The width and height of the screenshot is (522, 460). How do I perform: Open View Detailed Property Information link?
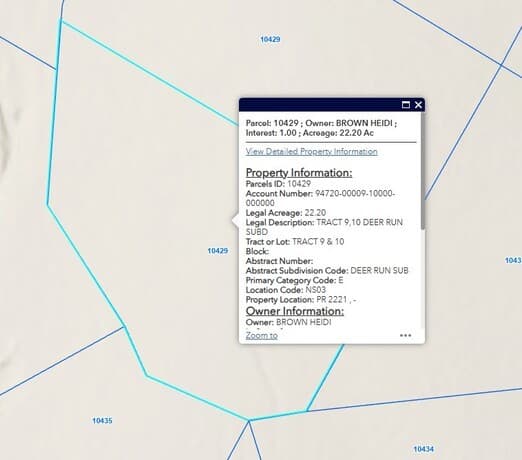tap(312, 152)
